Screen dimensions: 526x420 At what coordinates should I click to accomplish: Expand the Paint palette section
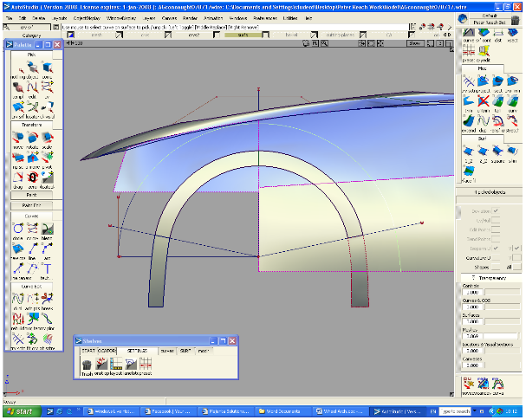point(31,195)
